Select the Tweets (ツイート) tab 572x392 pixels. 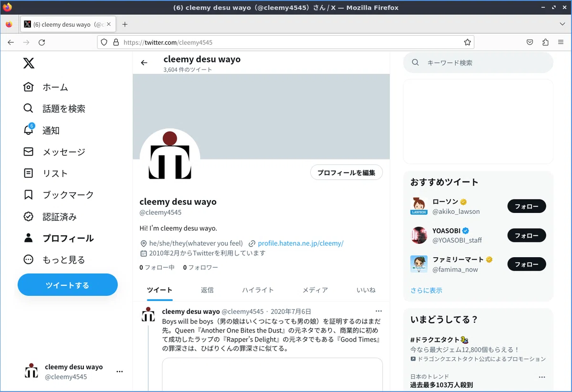160,290
